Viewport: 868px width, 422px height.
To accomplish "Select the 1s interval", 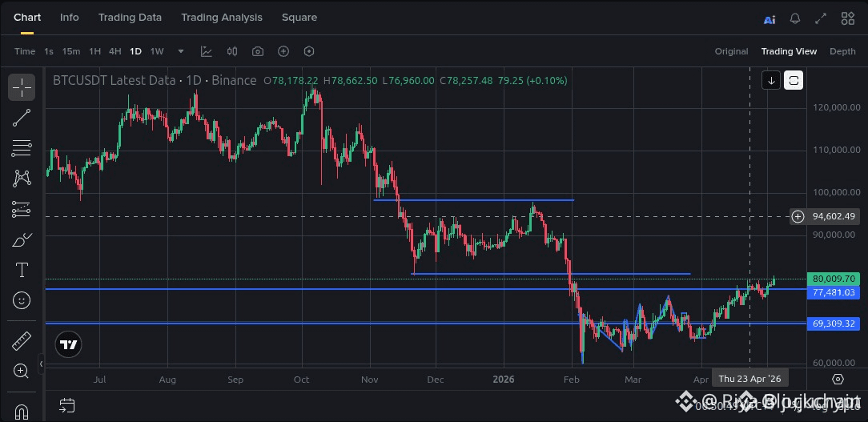I will click(x=49, y=51).
